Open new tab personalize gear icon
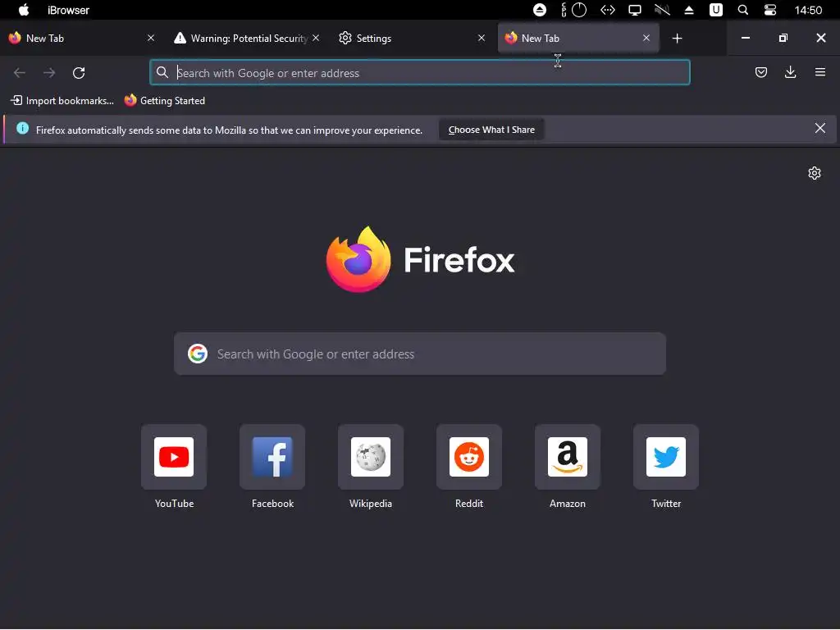The image size is (840, 630). tap(815, 173)
